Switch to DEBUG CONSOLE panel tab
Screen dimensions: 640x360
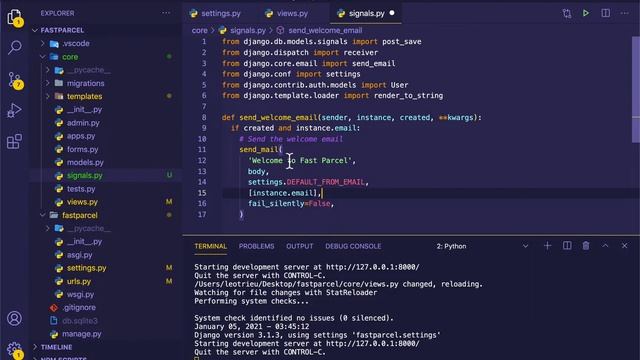click(x=353, y=246)
